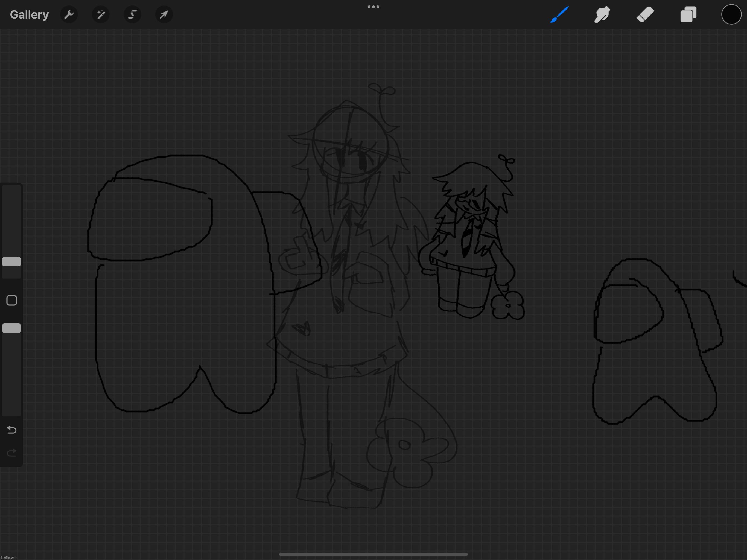747x560 pixels.
Task: Select the Eraser tool
Action: [645, 14]
